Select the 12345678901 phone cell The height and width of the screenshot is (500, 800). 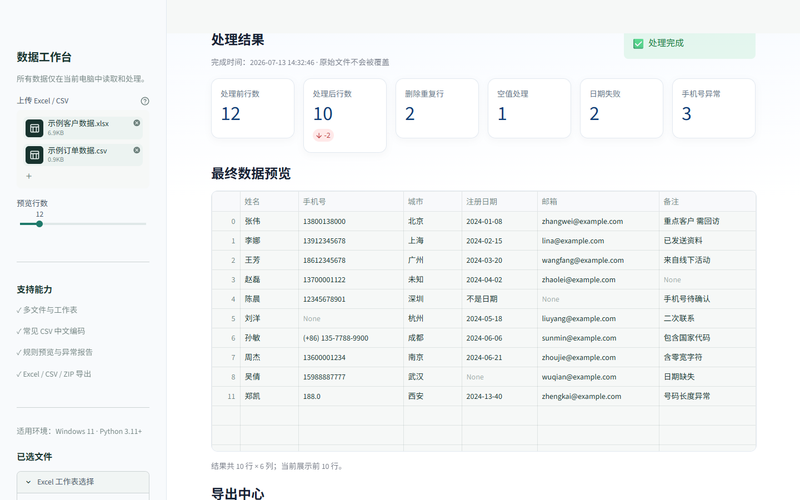(351, 299)
